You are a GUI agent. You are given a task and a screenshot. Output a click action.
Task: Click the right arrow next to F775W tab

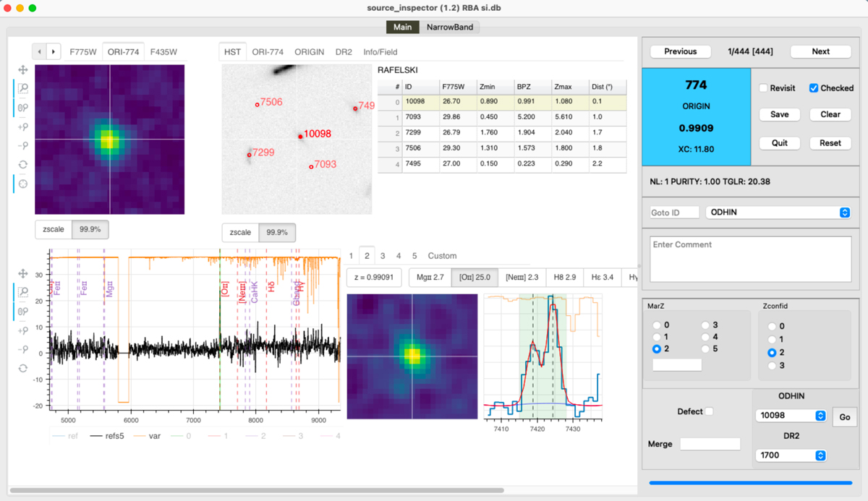click(x=54, y=52)
